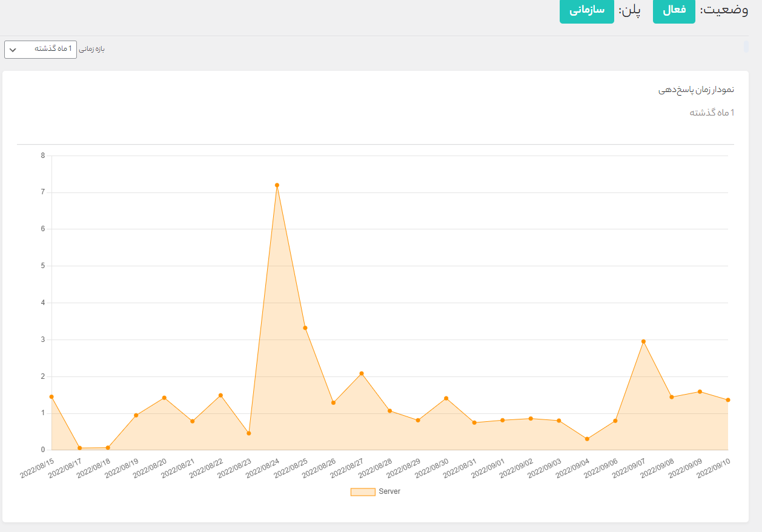Click the peak data point on 2022/08/24

click(x=277, y=185)
